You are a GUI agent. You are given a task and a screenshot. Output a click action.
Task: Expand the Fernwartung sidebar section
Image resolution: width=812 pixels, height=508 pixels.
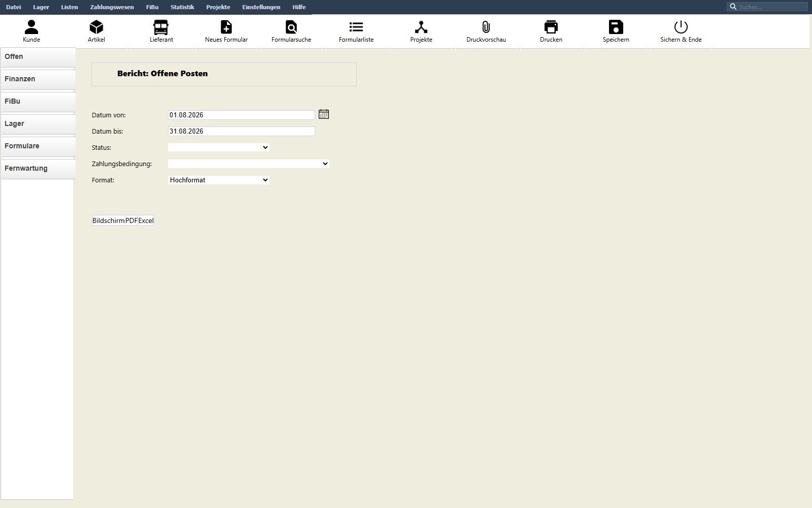point(38,169)
